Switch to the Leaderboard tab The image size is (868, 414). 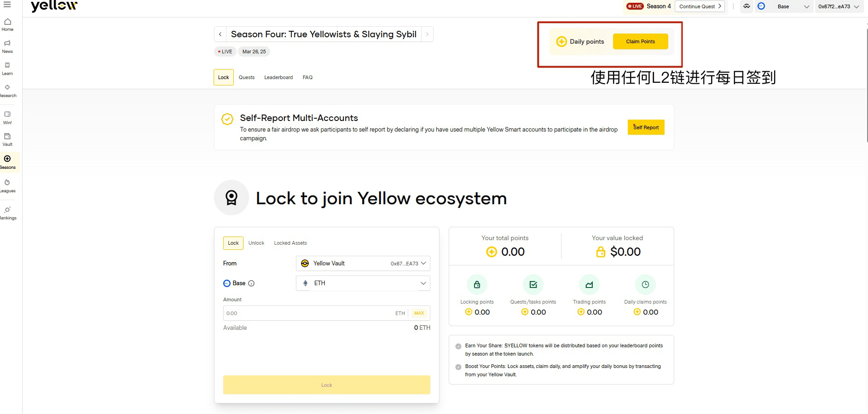click(x=278, y=77)
